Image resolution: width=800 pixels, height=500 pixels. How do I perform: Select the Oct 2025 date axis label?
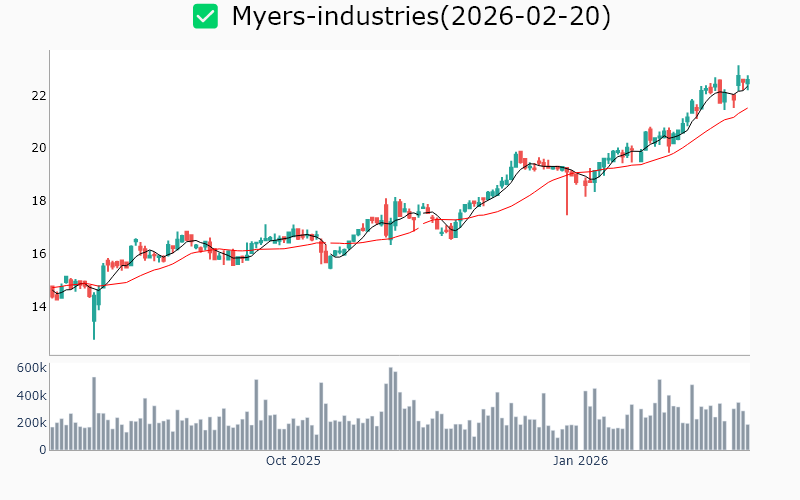click(293, 461)
